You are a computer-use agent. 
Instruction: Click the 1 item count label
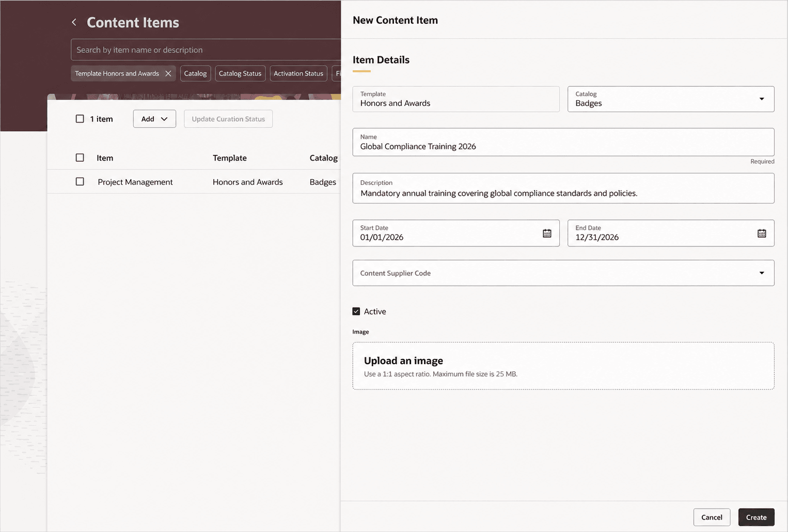(x=101, y=119)
